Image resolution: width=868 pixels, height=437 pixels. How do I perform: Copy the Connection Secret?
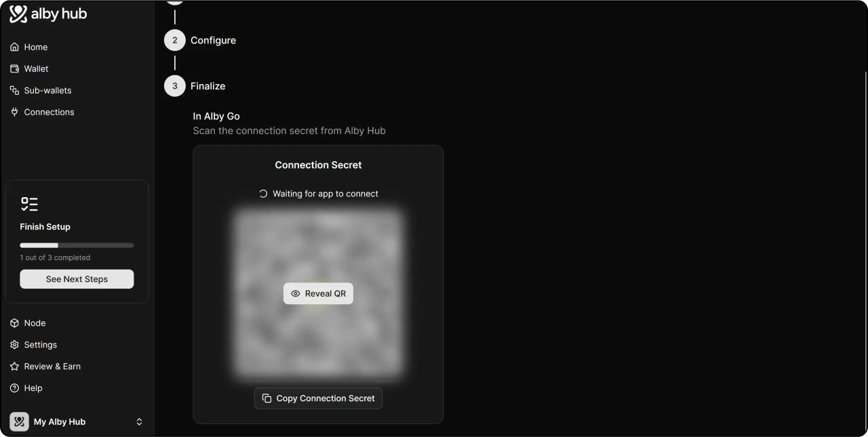click(318, 398)
